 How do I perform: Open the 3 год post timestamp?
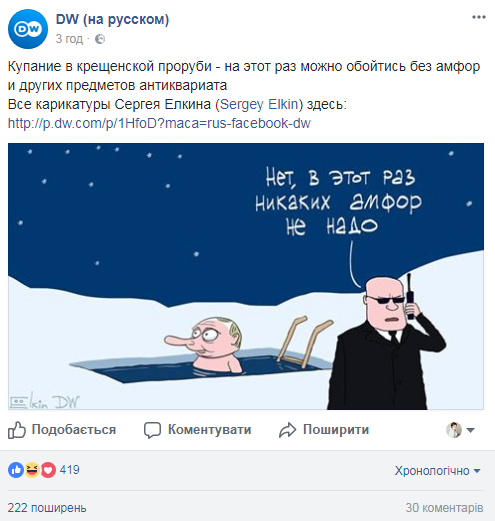69,39
